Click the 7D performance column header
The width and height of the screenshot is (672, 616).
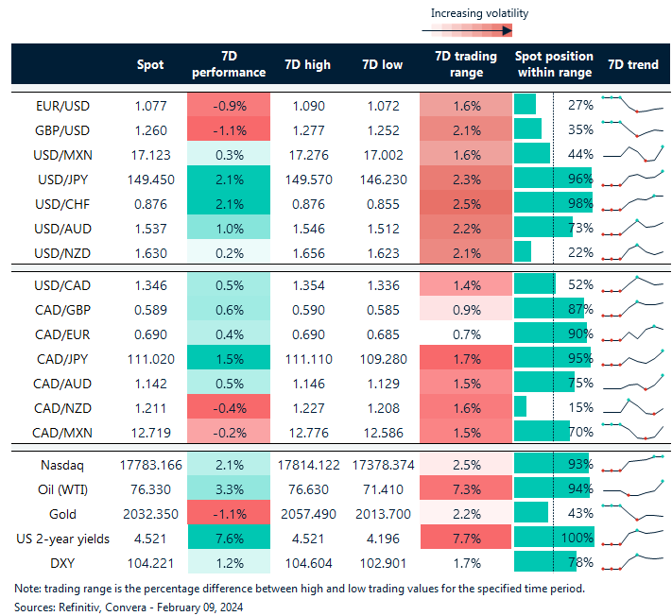[228, 65]
